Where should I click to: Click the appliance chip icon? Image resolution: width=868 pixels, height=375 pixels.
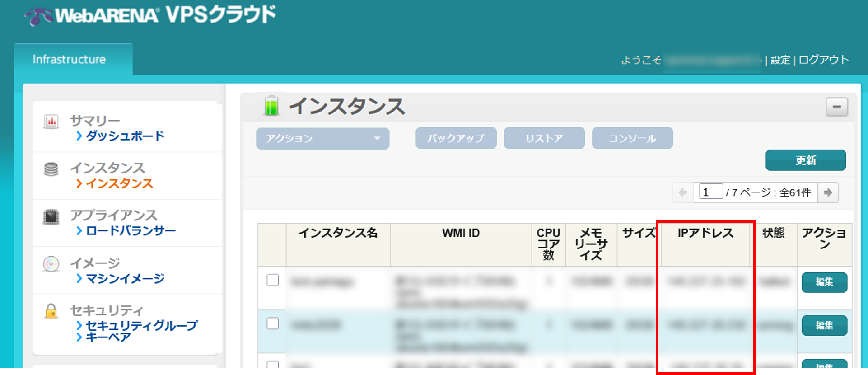pos(51,217)
